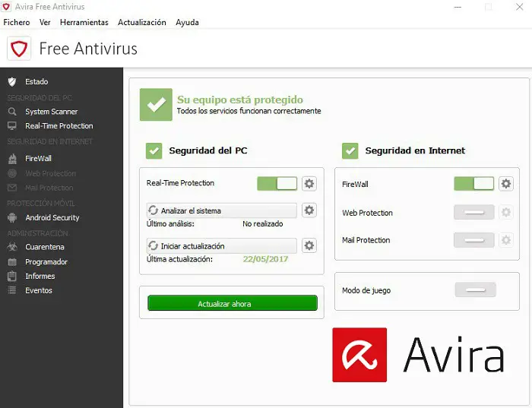The width and height of the screenshot is (532, 408).
Task: Select Estado in the sidebar
Action: click(36, 82)
